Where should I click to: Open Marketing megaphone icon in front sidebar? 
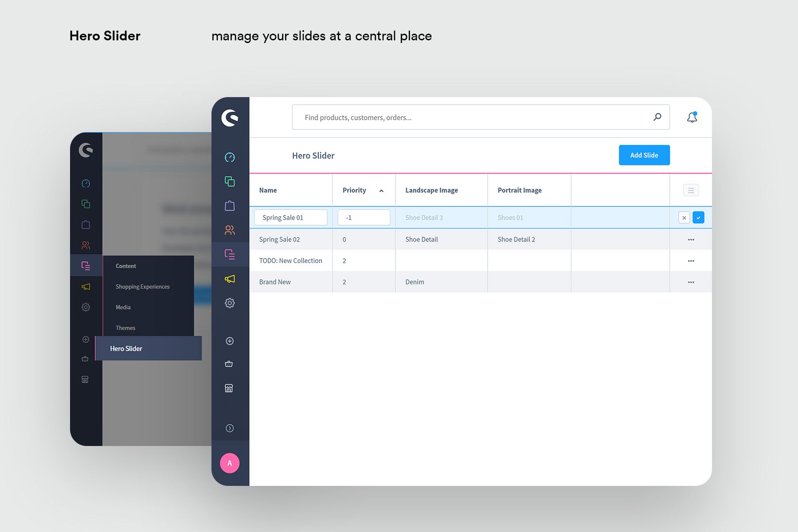(230, 279)
